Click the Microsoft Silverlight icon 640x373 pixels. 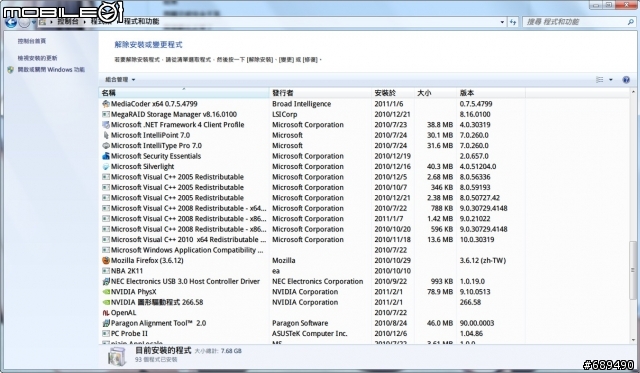(106, 167)
